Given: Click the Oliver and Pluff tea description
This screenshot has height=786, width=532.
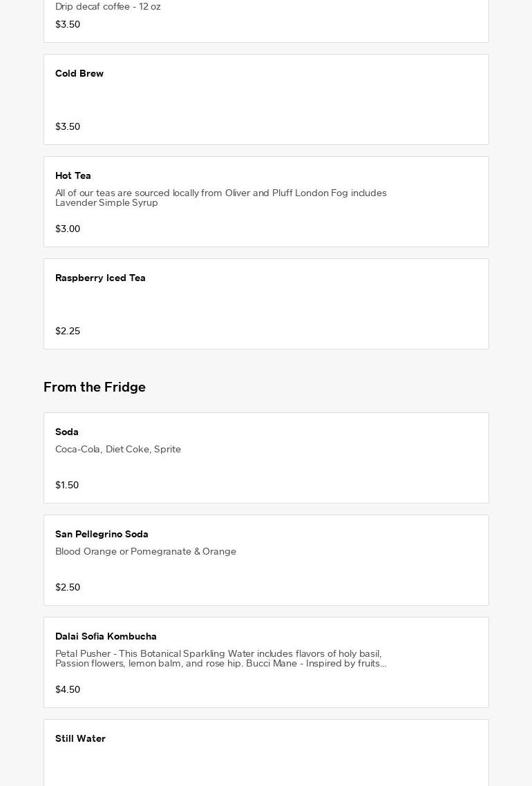Looking at the screenshot, I should tap(221, 198).
